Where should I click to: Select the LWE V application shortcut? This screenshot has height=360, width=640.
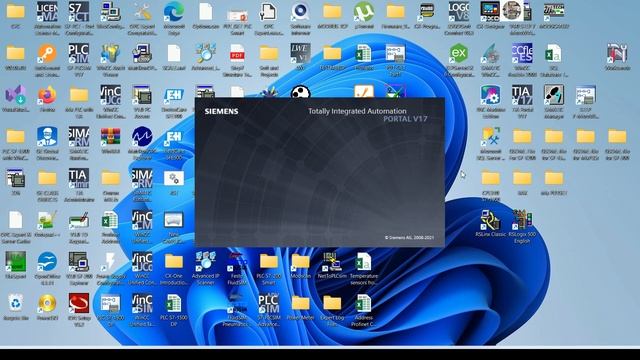tap(300, 53)
